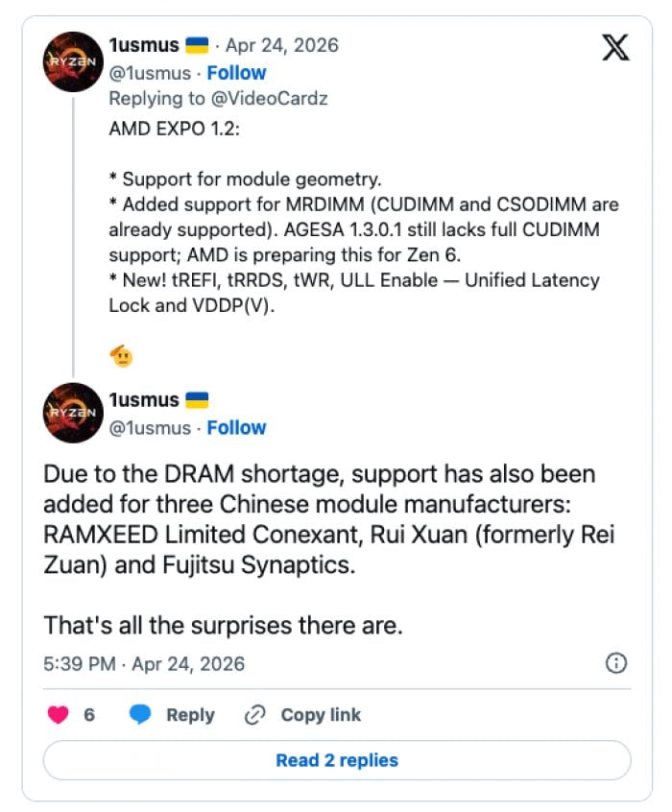Click Ukraine flag beside the lower 1usmus name
This screenshot has height=812, width=672.
[195, 400]
